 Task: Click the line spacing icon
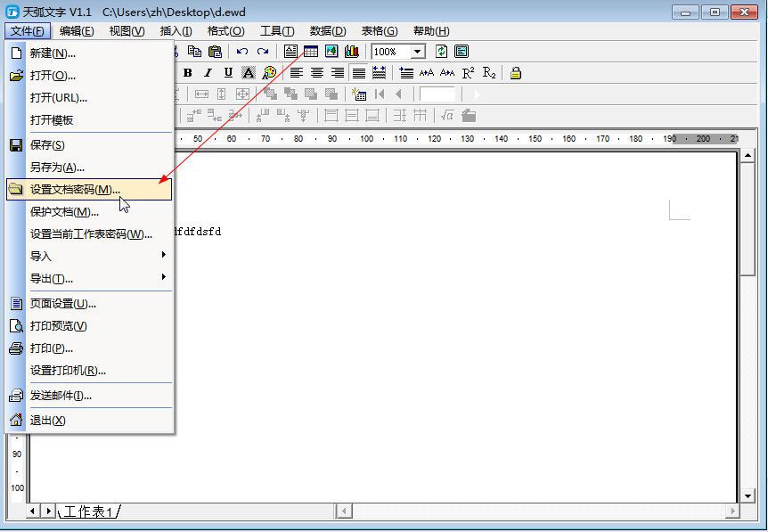[x=406, y=73]
